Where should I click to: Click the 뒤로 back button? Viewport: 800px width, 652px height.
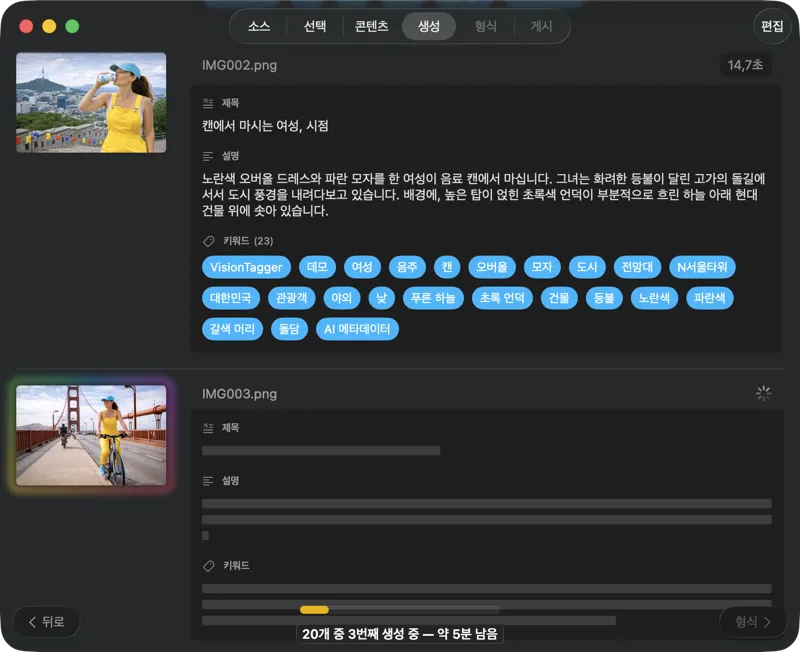pos(45,622)
